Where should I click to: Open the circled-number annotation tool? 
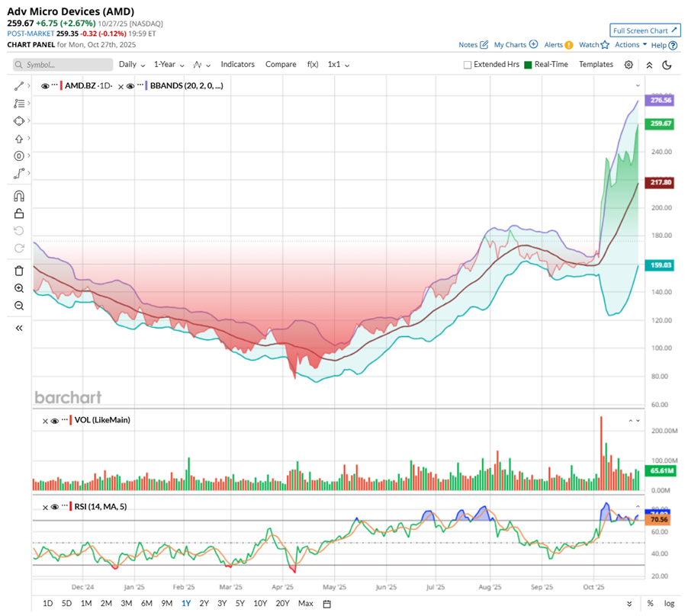(x=18, y=156)
